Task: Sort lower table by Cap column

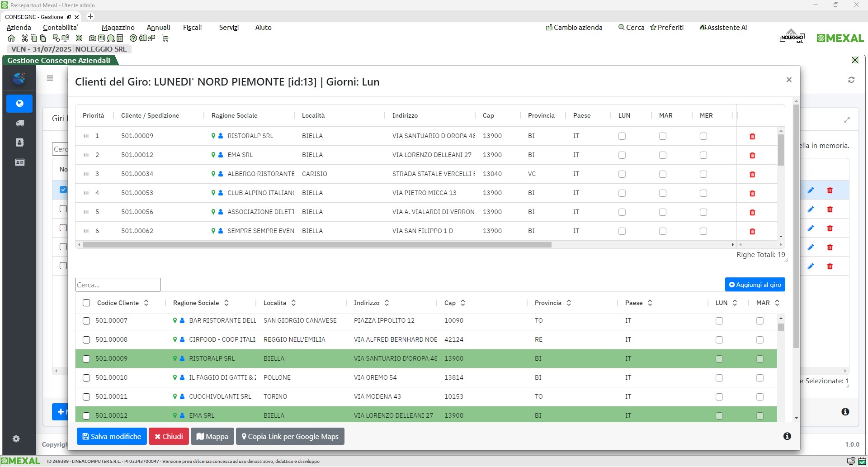Action: [463, 303]
